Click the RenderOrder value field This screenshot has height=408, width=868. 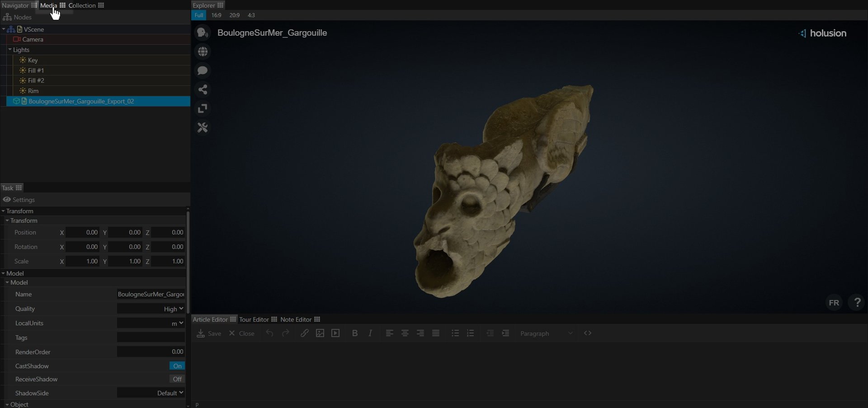(x=151, y=352)
